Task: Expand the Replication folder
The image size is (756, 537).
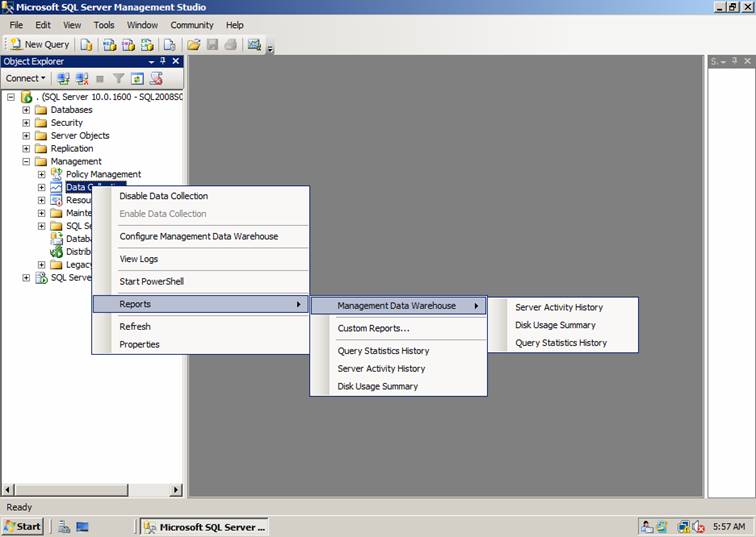Action: pos(26,148)
